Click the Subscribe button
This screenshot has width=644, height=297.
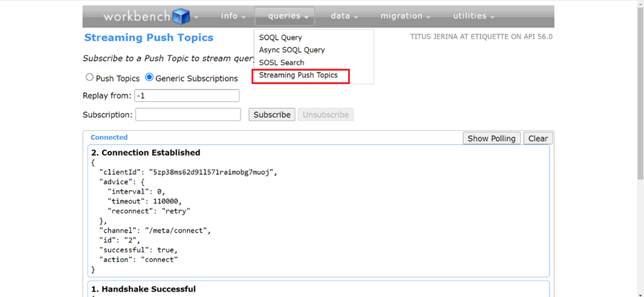(272, 114)
